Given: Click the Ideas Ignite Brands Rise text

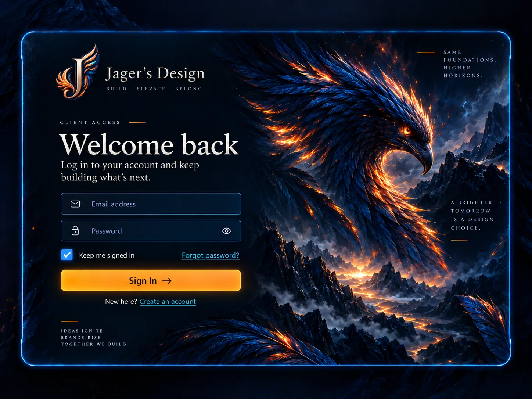Looking at the screenshot, I should tap(94, 338).
